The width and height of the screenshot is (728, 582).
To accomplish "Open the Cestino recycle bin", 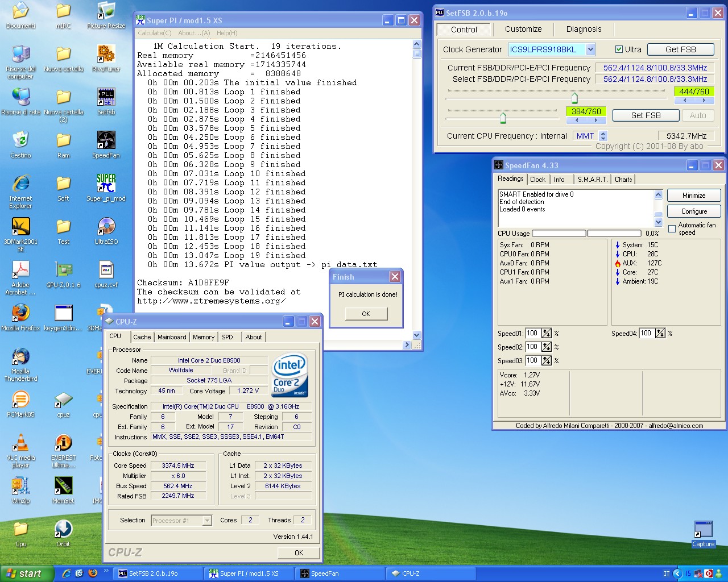I will click(21, 145).
